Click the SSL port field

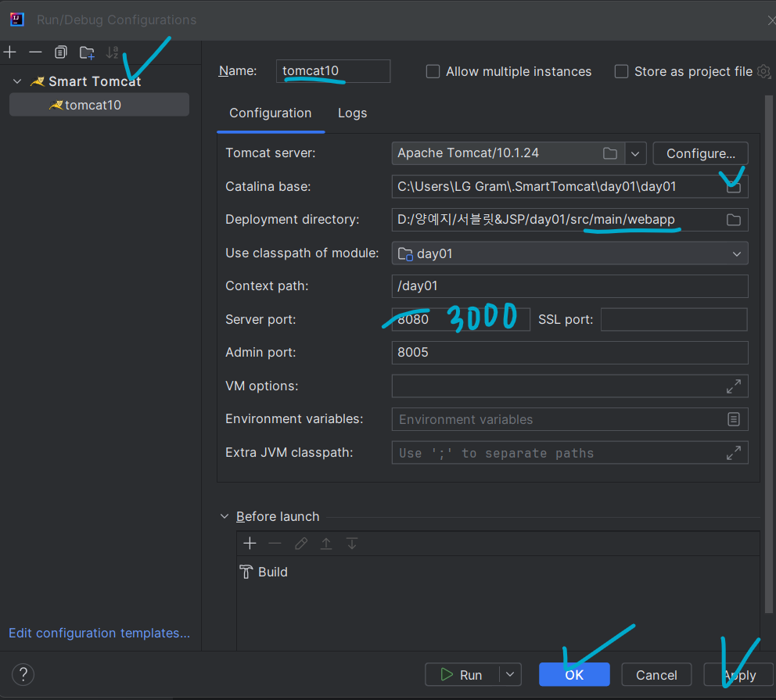pos(674,320)
